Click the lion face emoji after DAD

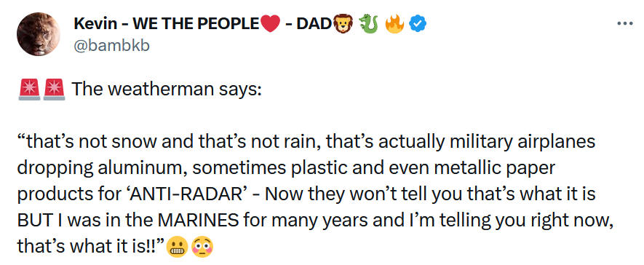click(x=343, y=25)
